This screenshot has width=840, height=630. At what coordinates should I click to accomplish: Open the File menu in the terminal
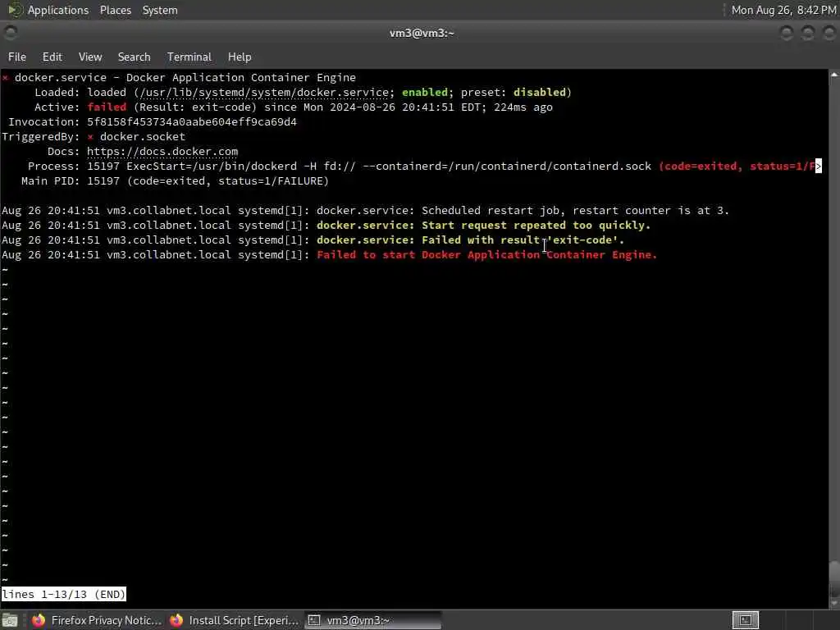pyautogui.click(x=16, y=57)
